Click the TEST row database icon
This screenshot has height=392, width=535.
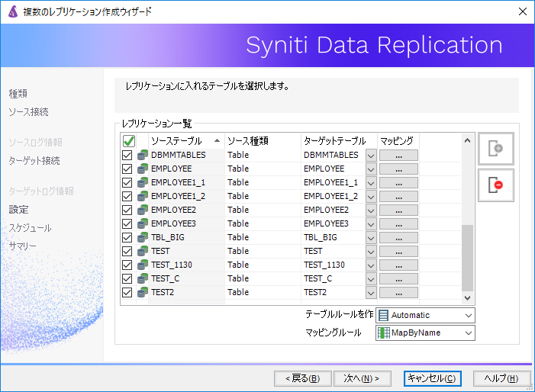(x=142, y=251)
